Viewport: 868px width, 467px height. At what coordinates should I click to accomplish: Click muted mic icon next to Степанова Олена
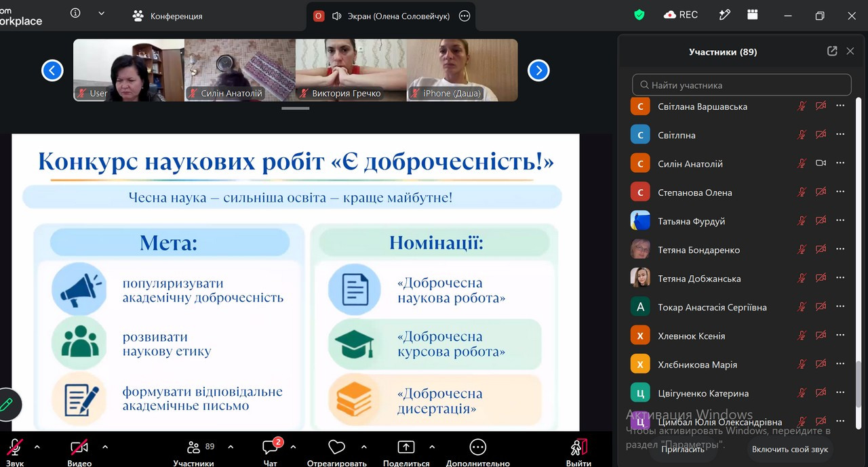pos(802,192)
